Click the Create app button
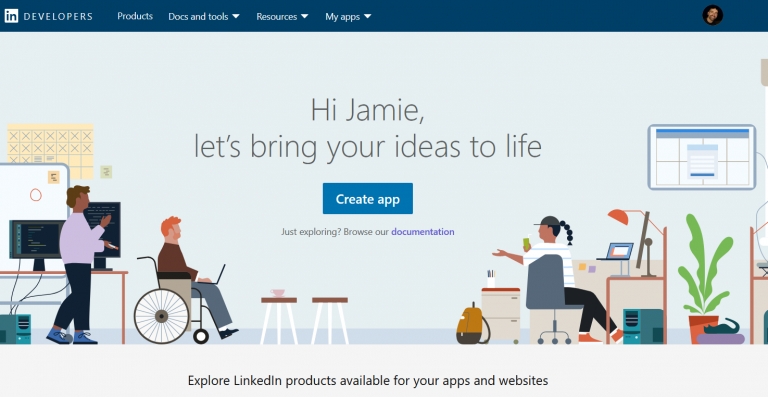The height and width of the screenshot is (397, 768). click(x=367, y=199)
